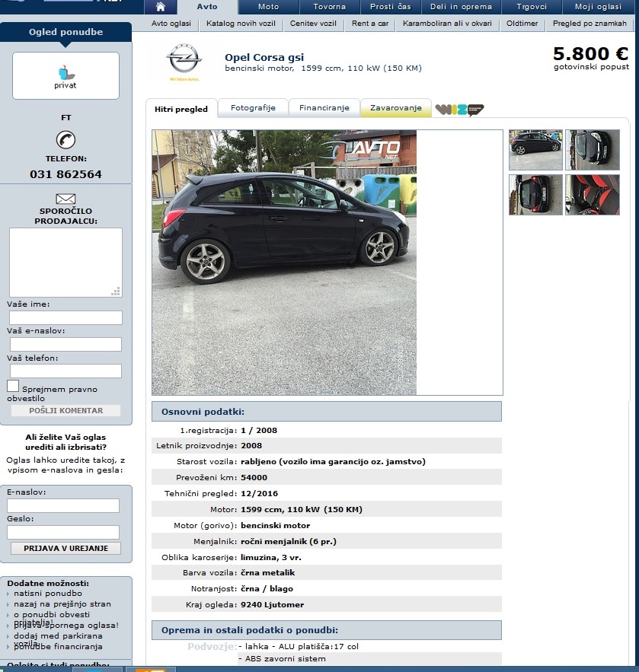Click the 5.800 € price
639x672 pixels.
click(x=590, y=53)
